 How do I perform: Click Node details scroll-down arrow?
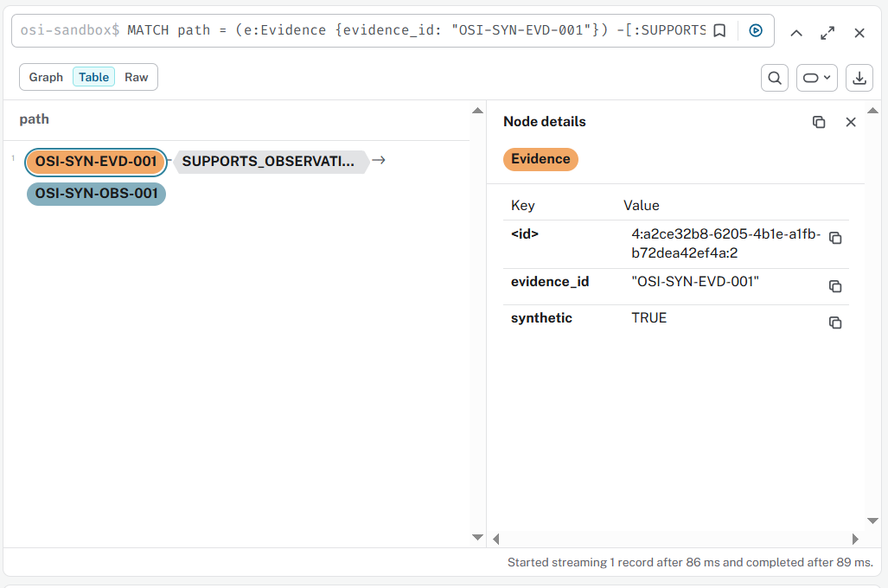pyautogui.click(x=872, y=521)
